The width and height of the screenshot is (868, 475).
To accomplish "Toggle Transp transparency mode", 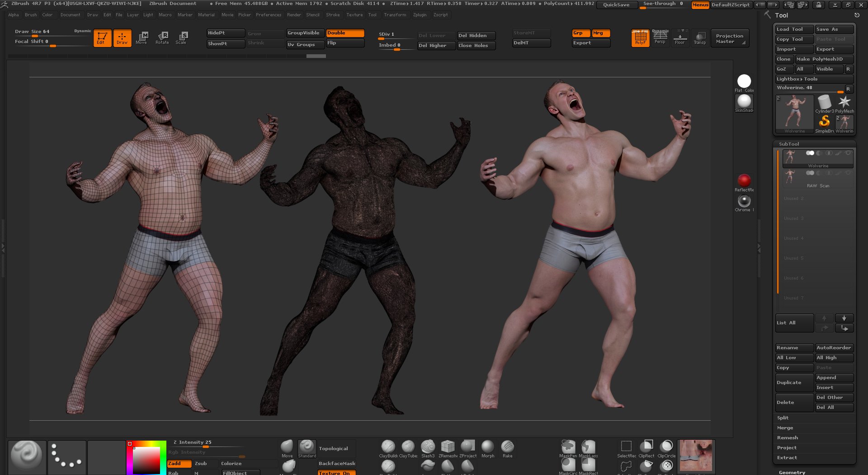I will click(x=700, y=38).
